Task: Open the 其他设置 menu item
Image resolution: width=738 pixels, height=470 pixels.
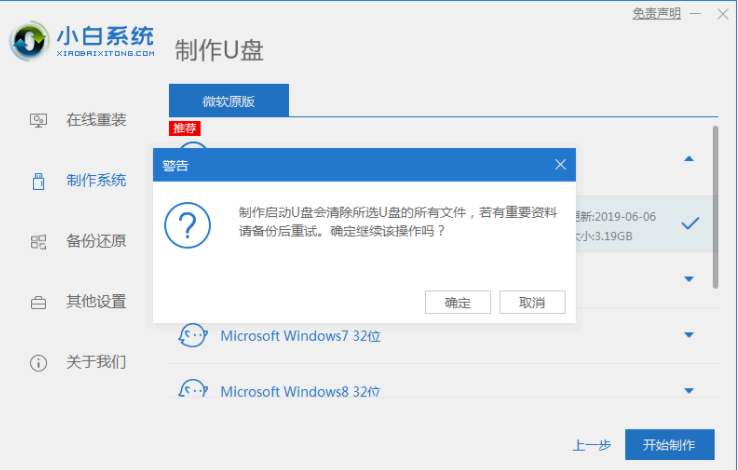Action: tap(96, 302)
